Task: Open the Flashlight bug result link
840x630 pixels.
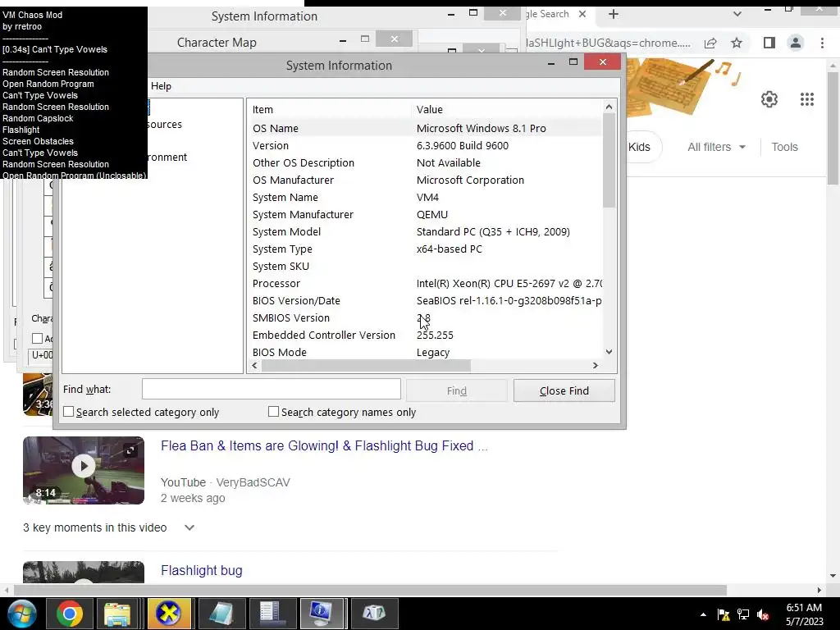Action: [x=202, y=571]
